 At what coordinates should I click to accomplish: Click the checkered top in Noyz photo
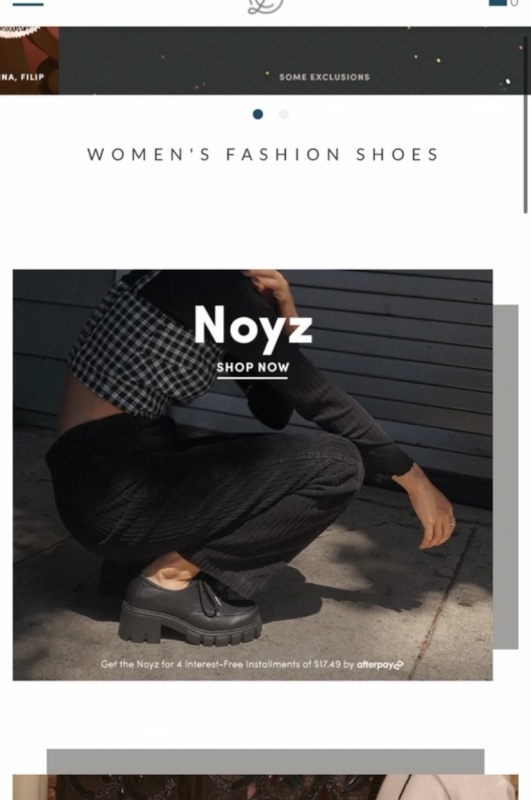click(143, 352)
